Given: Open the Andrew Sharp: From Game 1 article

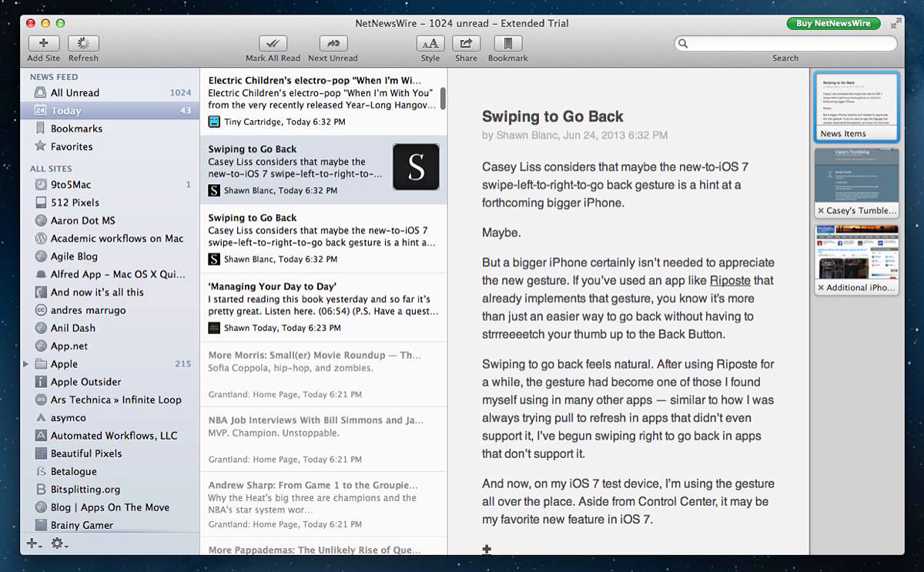Looking at the screenshot, I should pyautogui.click(x=323, y=504).
